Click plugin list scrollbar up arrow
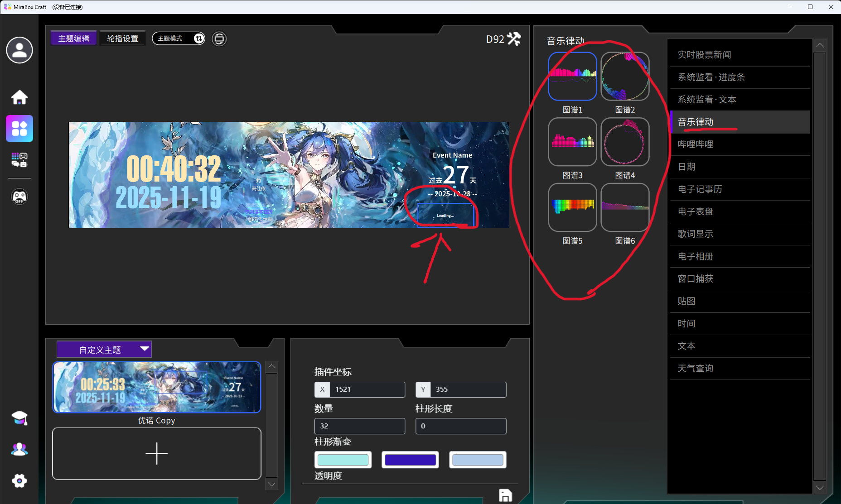The height and width of the screenshot is (504, 841). [x=820, y=46]
